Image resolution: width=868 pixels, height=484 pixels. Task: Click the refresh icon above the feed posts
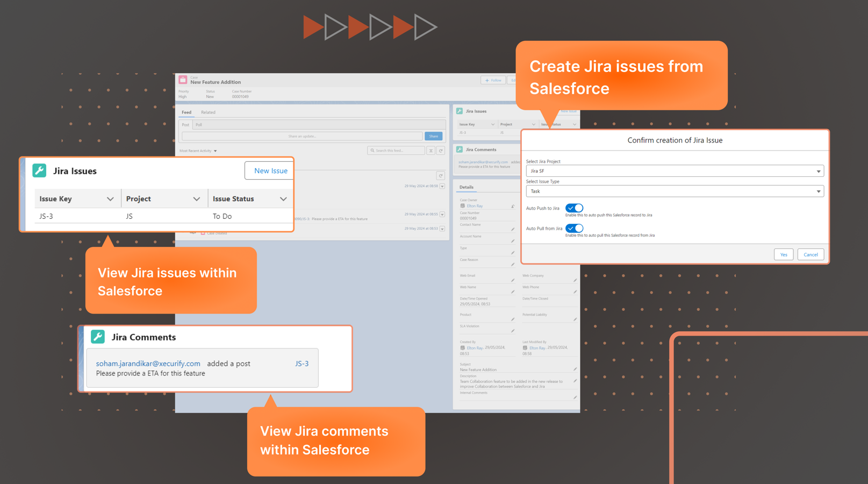[441, 176]
